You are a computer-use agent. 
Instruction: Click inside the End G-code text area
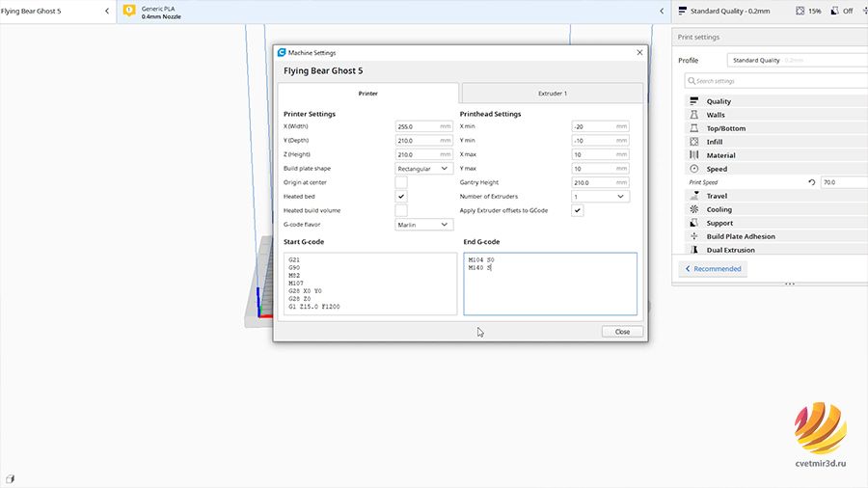[x=551, y=284]
